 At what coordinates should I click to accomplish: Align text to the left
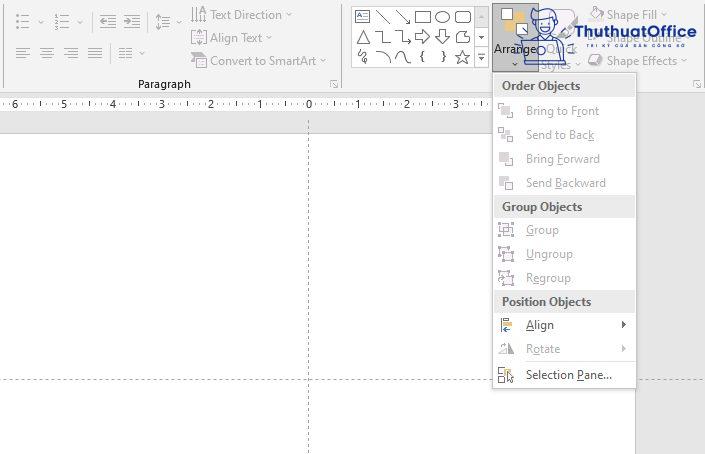[x=22, y=53]
